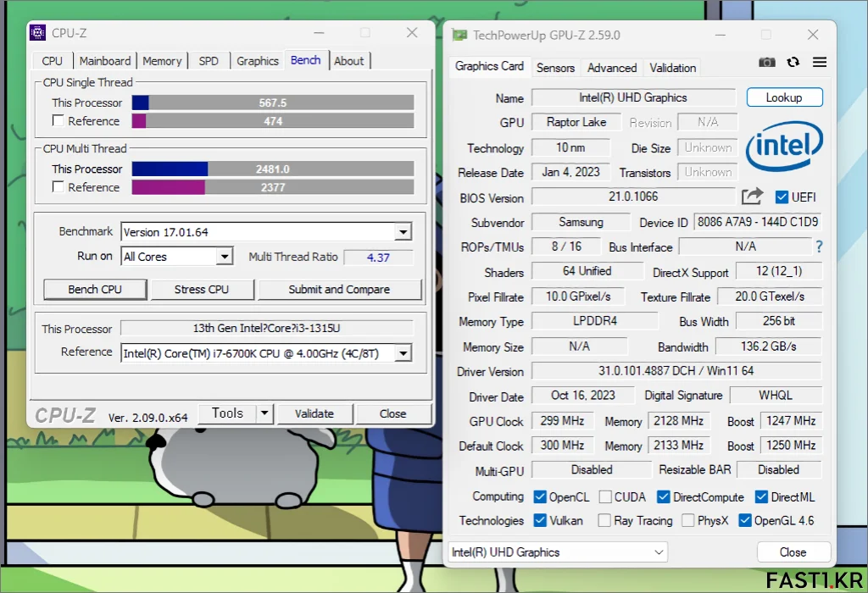Toggle the Ray Tracing checkbox
Image resolution: width=868 pixels, height=593 pixels.
pyautogui.click(x=604, y=520)
